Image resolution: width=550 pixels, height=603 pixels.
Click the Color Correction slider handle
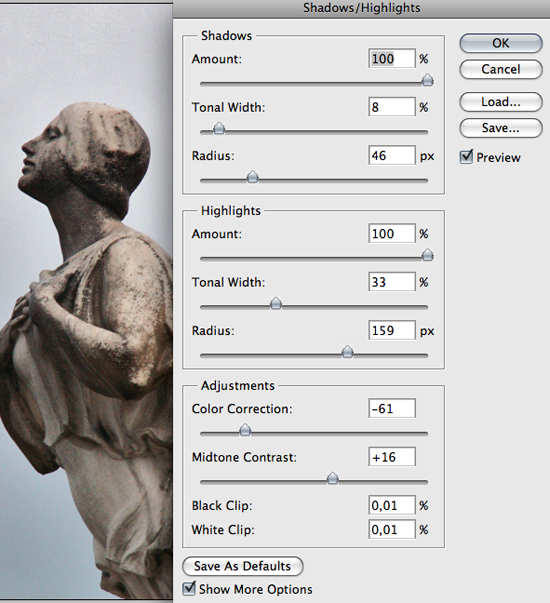click(245, 430)
